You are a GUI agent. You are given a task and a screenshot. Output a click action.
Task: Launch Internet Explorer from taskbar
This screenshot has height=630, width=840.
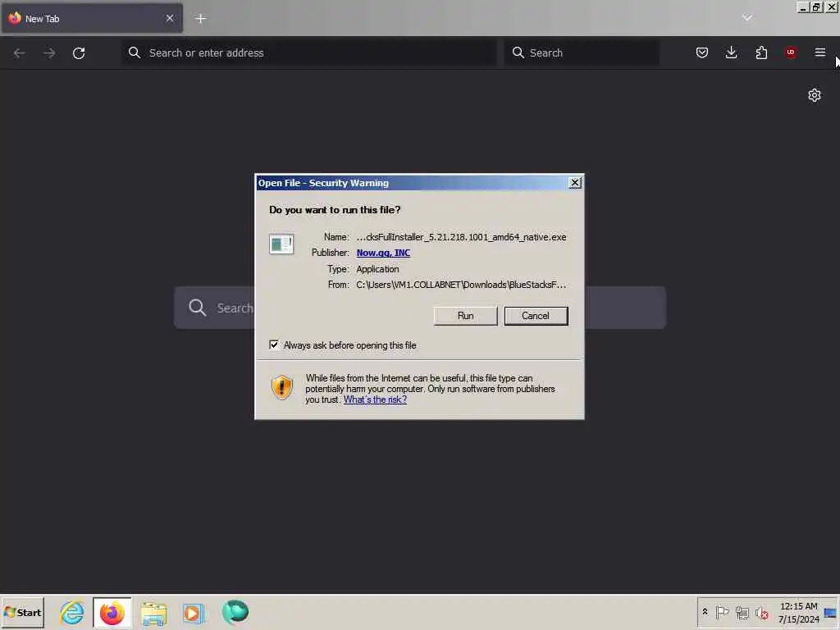click(x=72, y=612)
